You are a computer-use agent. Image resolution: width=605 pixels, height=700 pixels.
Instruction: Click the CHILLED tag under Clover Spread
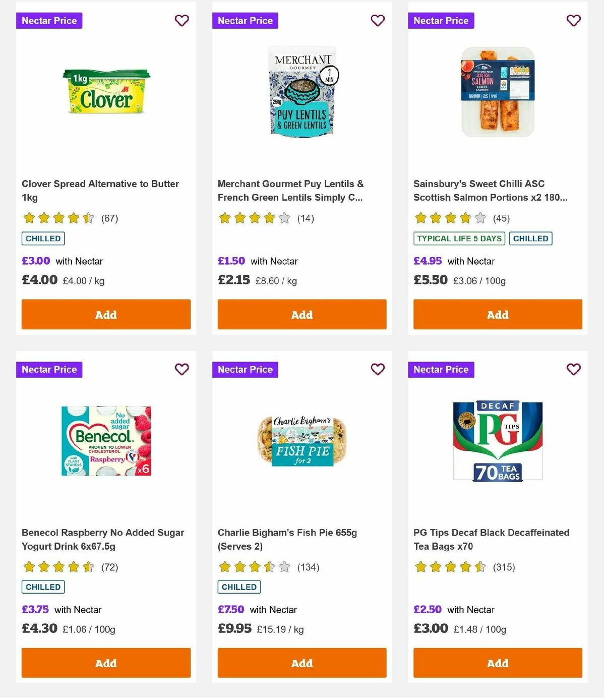[x=43, y=238]
